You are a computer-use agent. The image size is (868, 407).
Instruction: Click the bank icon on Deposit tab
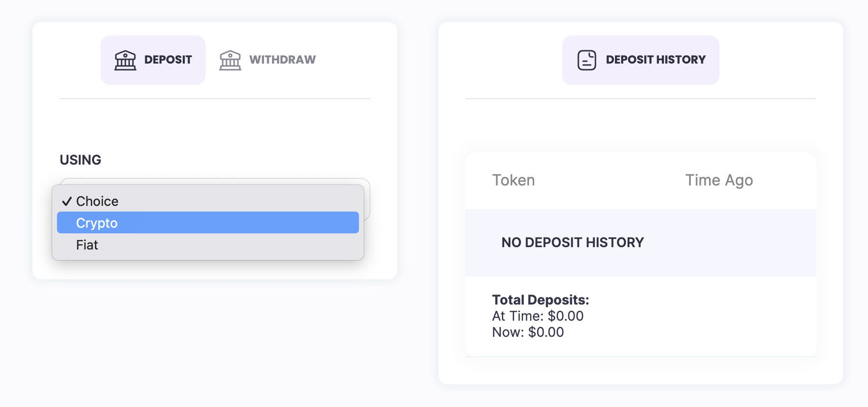coord(125,60)
